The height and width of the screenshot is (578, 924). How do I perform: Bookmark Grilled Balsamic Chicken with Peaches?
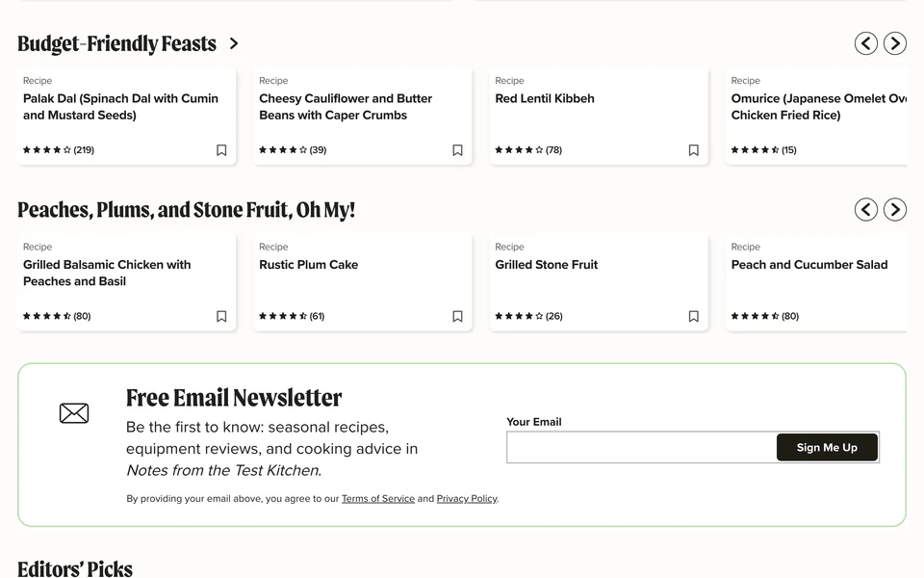click(221, 316)
